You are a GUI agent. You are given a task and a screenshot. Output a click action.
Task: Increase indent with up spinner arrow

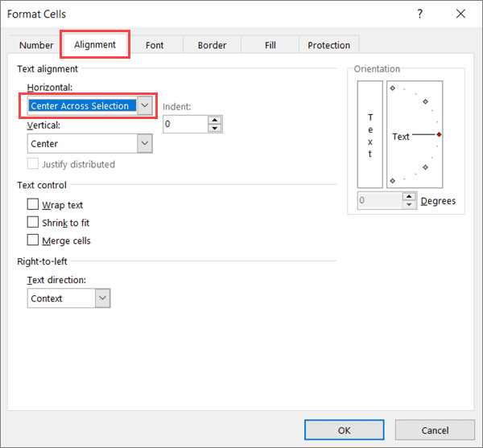(214, 121)
